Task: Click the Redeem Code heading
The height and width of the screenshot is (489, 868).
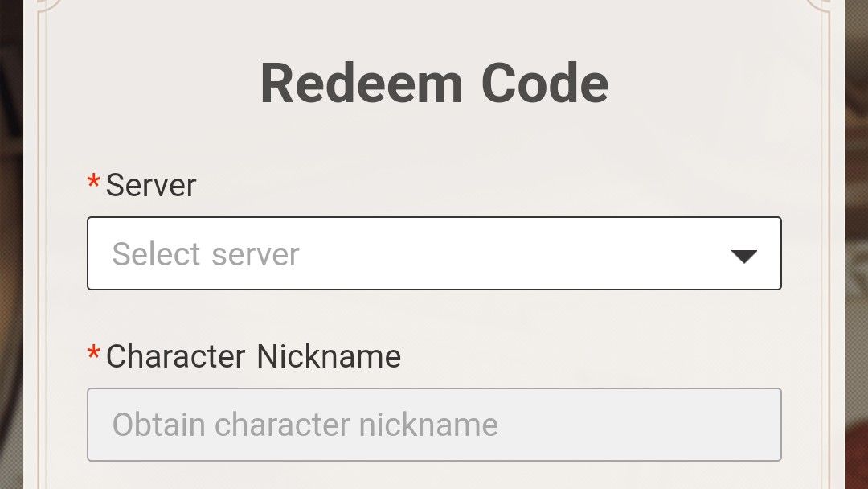Action: pyautogui.click(x=434, y=84)
